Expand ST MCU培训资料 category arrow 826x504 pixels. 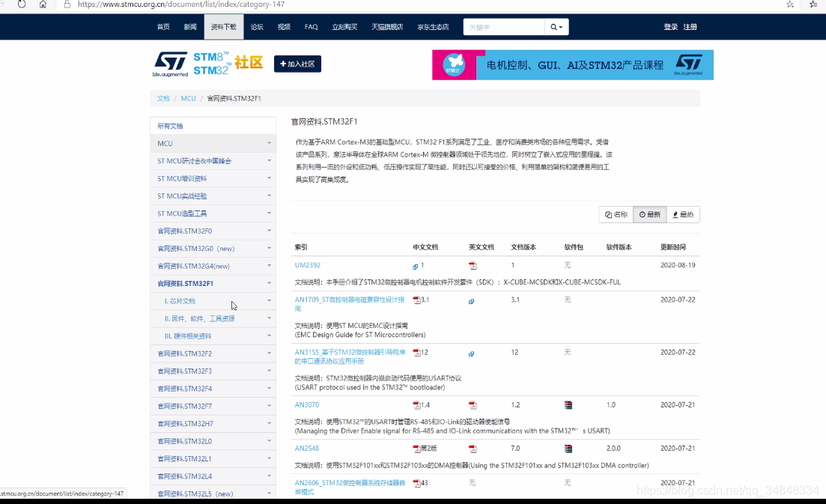click(x=269, y=178)
